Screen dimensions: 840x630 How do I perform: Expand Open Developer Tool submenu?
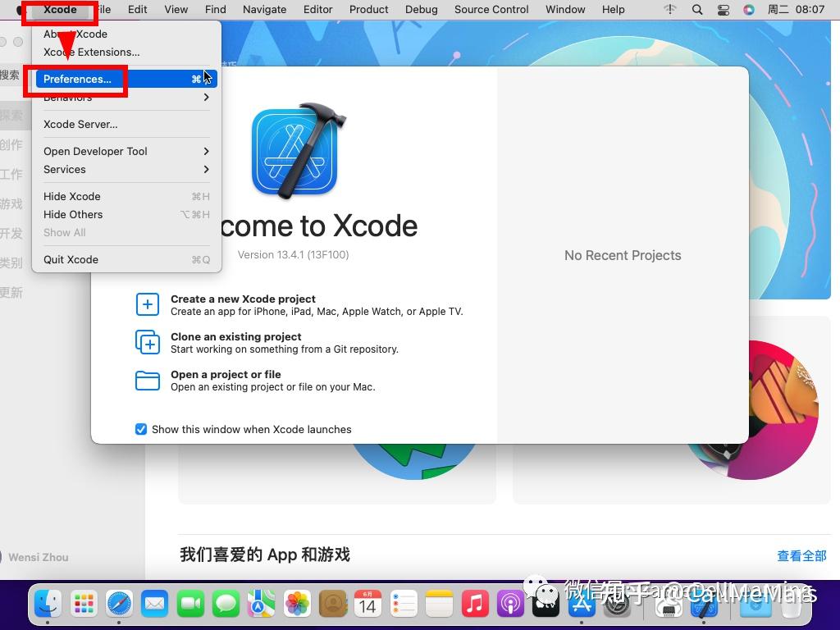click(126, 152)
